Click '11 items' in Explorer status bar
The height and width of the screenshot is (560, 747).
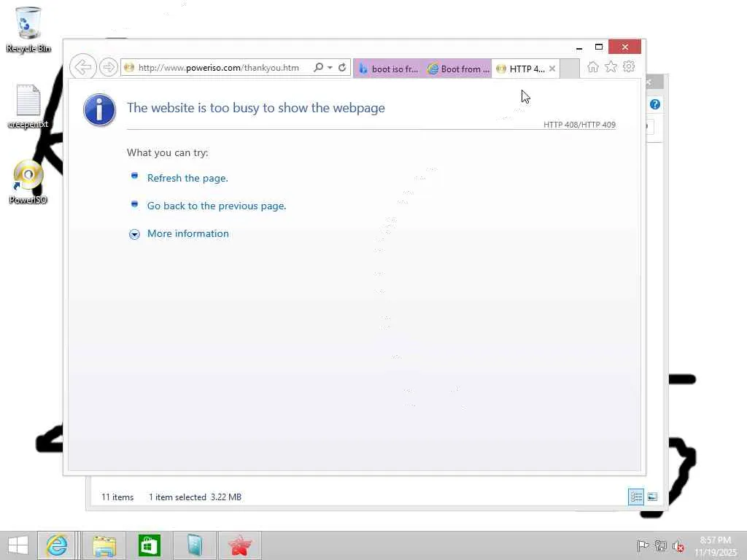(117, 497)
